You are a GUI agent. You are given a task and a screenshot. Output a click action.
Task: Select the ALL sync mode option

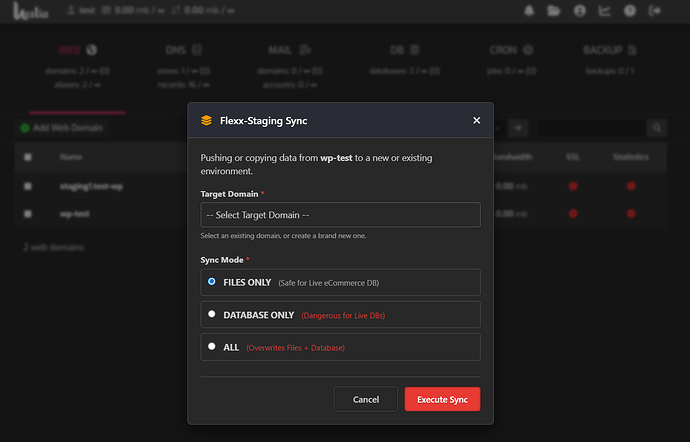tap(212, 346)
